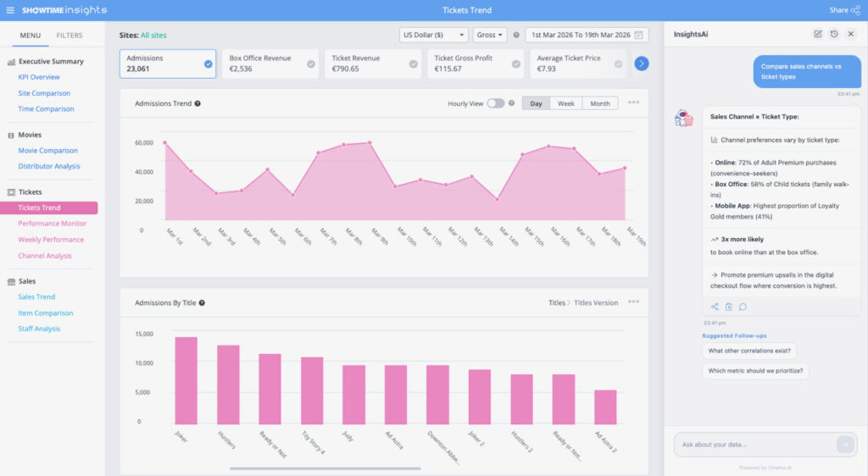Toggle the Hourly View switch
The image size is (868, 476).
point(495,103)
